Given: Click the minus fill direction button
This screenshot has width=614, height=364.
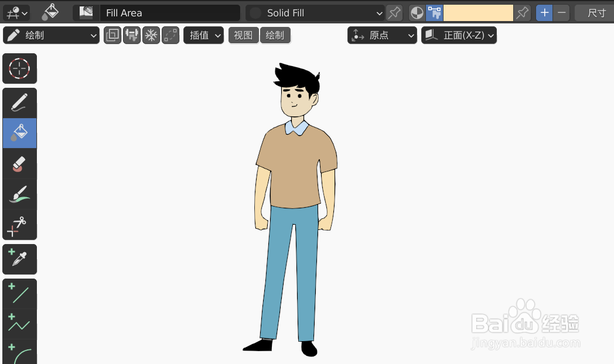Looking at the screenshot, I should [x=561, y=13].
